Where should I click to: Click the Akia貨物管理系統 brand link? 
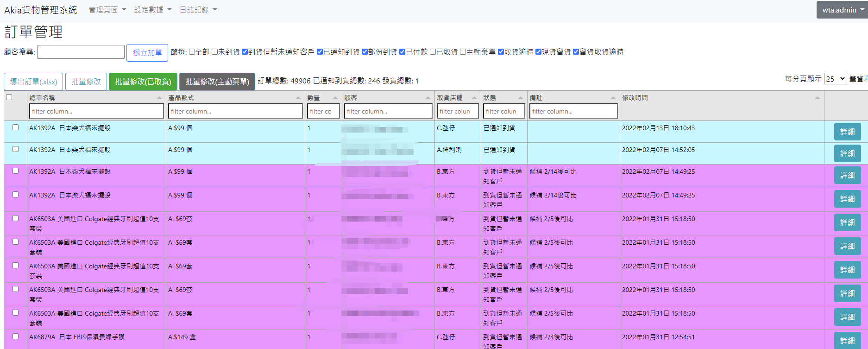click(40, 10)
